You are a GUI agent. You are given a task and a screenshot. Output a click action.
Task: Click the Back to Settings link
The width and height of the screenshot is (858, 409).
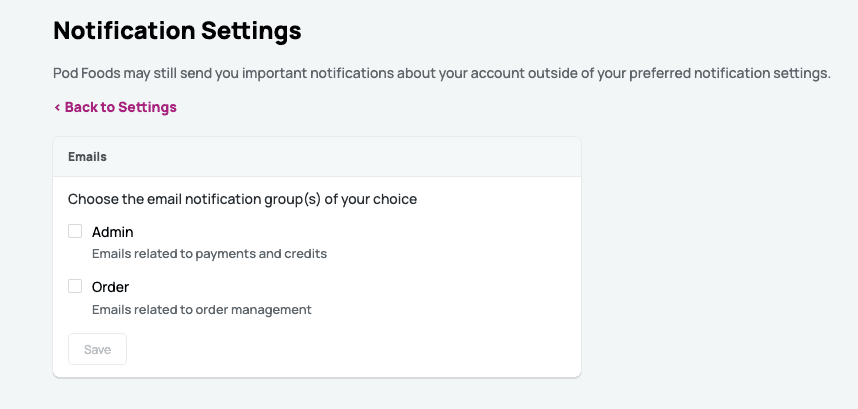(x=120, y=107)
